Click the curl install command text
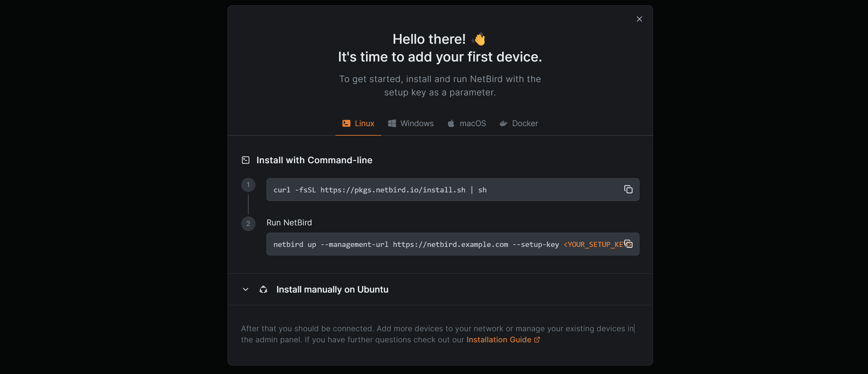The image size is (868, 374). pyautogui.click(x=380, y=190)
